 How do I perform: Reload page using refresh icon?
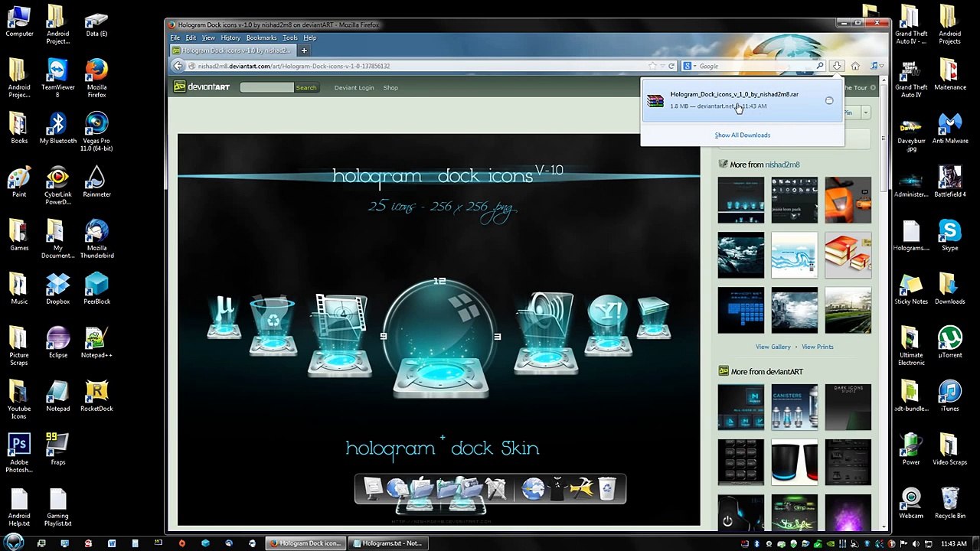coord(671,66)
